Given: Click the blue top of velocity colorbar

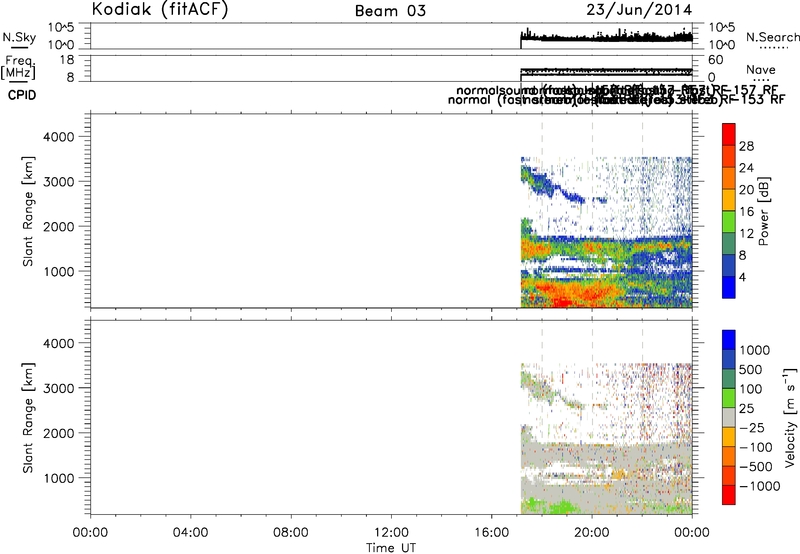Looking at the screenshot, I should 729,340.
